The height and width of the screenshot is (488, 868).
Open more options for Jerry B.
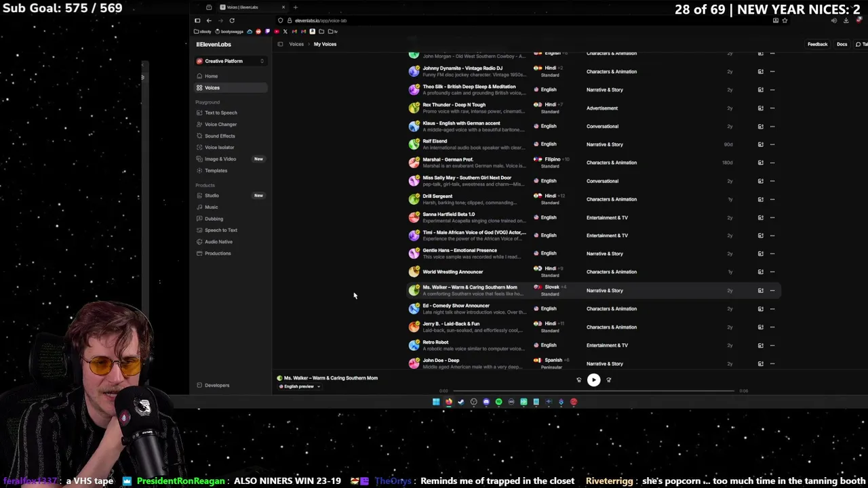[772, 327]
